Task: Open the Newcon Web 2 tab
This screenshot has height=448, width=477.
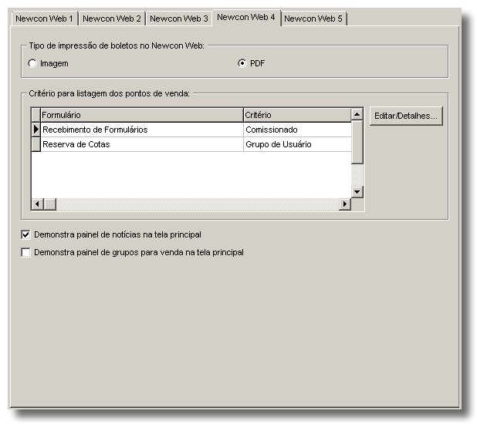Action: click(112, 19)
